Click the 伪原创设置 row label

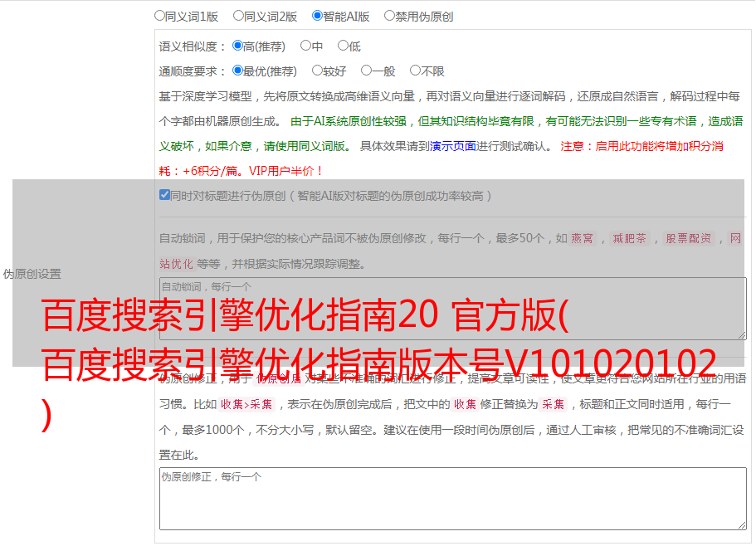tap(32, 274)
